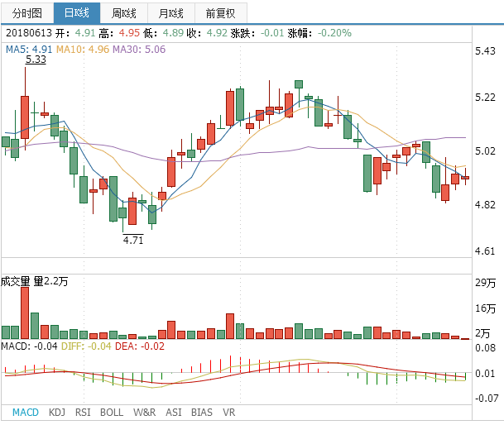Click the DIFF: -0.04 label
504x425 pixels.
86,346
